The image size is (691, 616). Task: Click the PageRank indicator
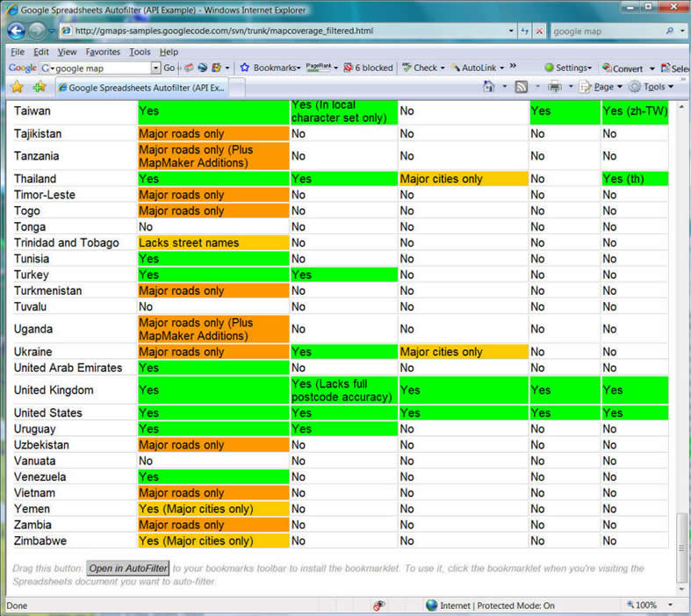coord(319,68)
